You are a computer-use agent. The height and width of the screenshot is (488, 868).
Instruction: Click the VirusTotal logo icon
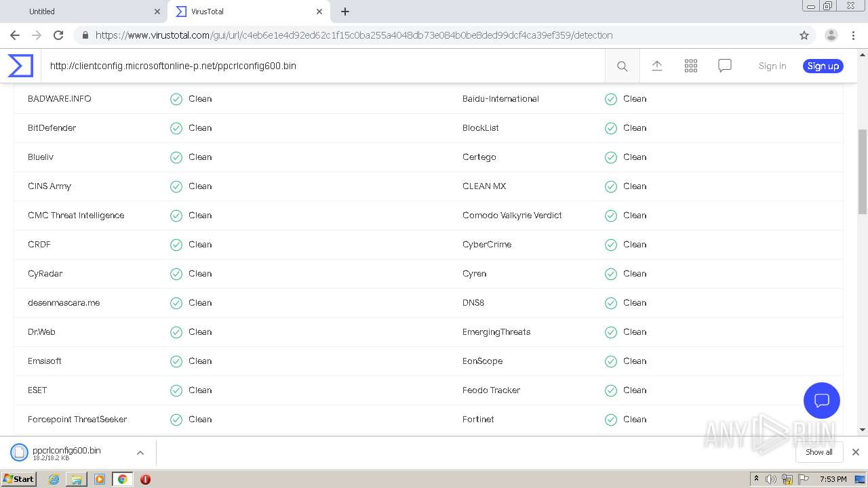(20, 66)
